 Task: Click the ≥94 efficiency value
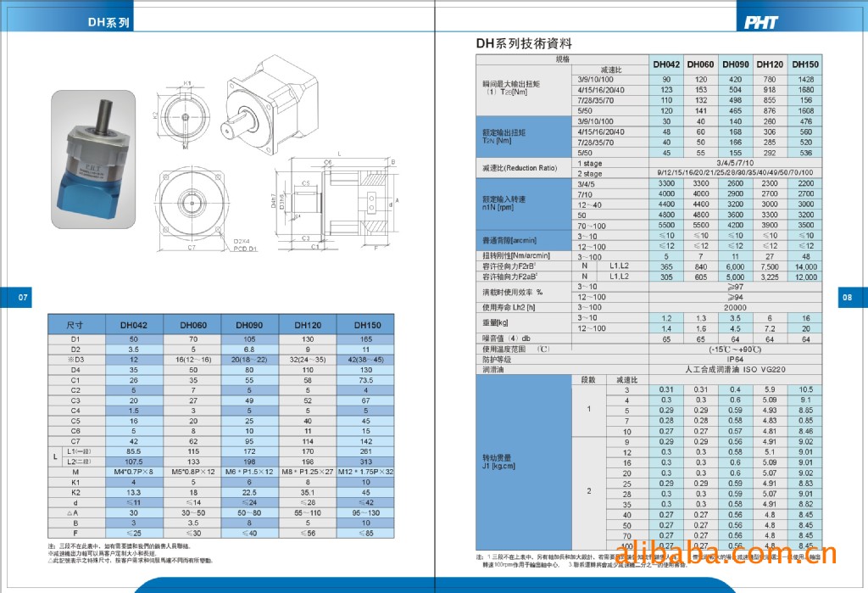[x=735, y=297]
